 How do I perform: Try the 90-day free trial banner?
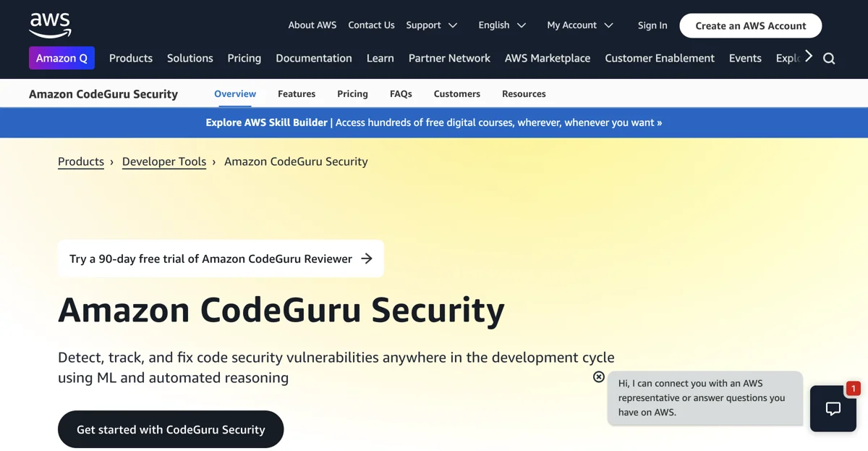(221, 258)
